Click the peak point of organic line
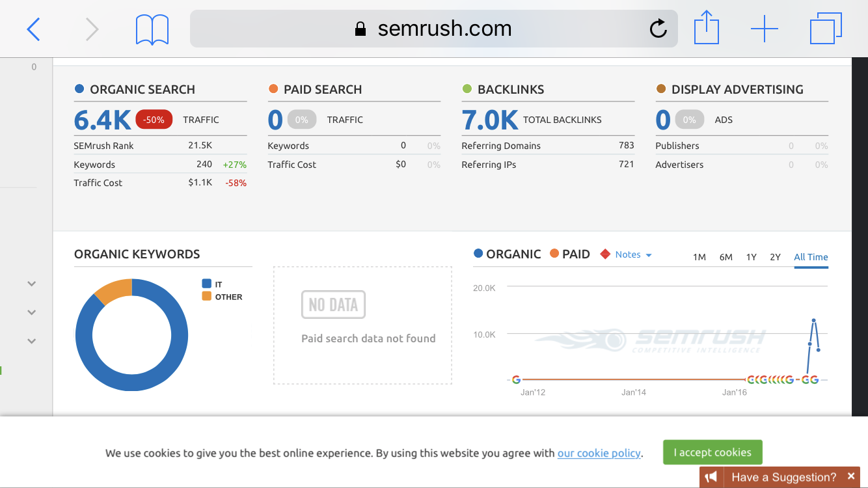Image resolution: width=868 pixels, height=488 pixels. pyautogui.click(x=813, y=320)
